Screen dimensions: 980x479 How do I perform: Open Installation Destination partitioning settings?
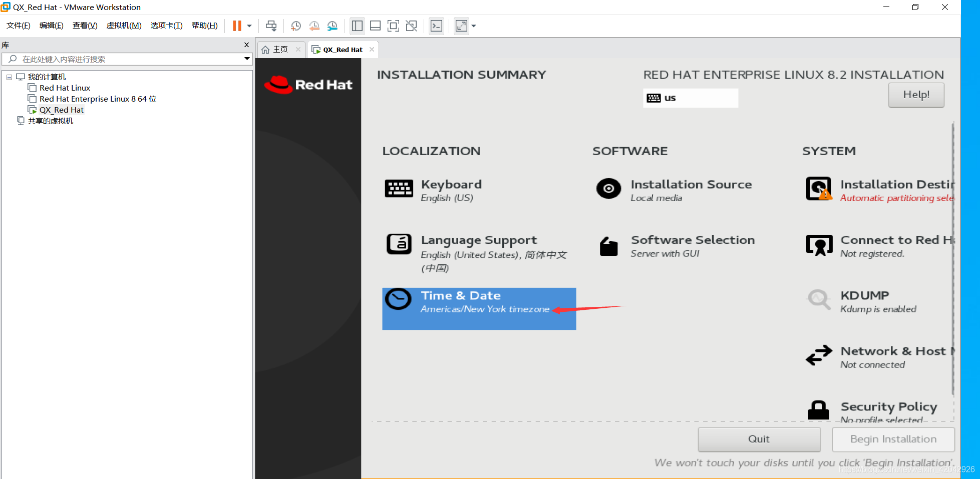[x=897, y=191]
